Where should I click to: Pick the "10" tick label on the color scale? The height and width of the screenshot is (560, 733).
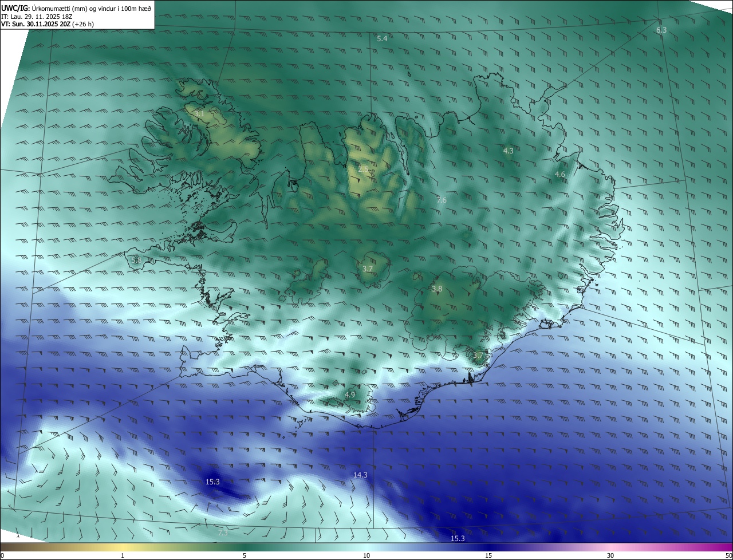coord(366,556)
